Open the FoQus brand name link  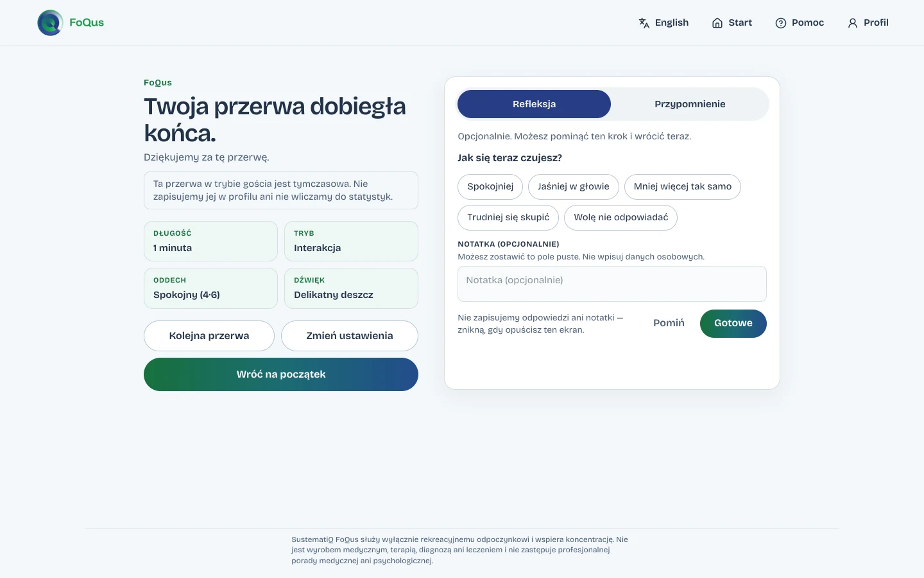point(87,22)
